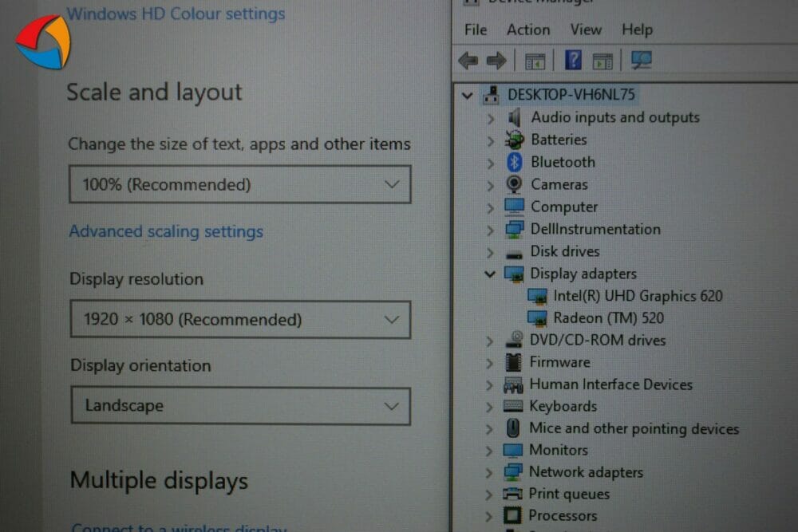Viewport: 798px width, 532px height.
Task: Click the Human Interface Devices icon
Action: (513, 385)
